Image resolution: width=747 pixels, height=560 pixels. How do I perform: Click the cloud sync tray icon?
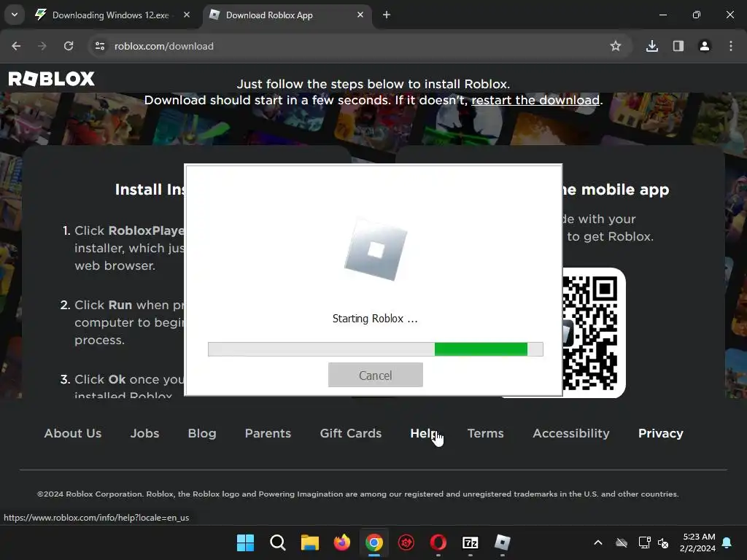(x=622, y=542)
